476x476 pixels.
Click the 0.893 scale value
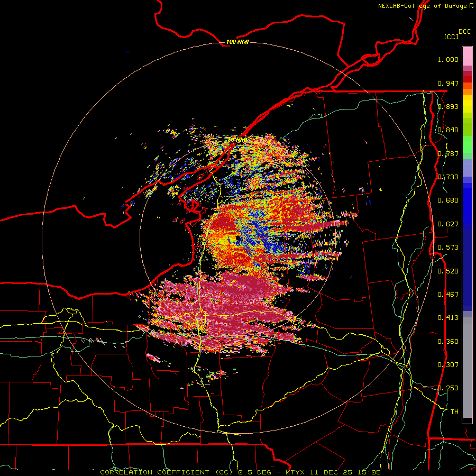448,106
